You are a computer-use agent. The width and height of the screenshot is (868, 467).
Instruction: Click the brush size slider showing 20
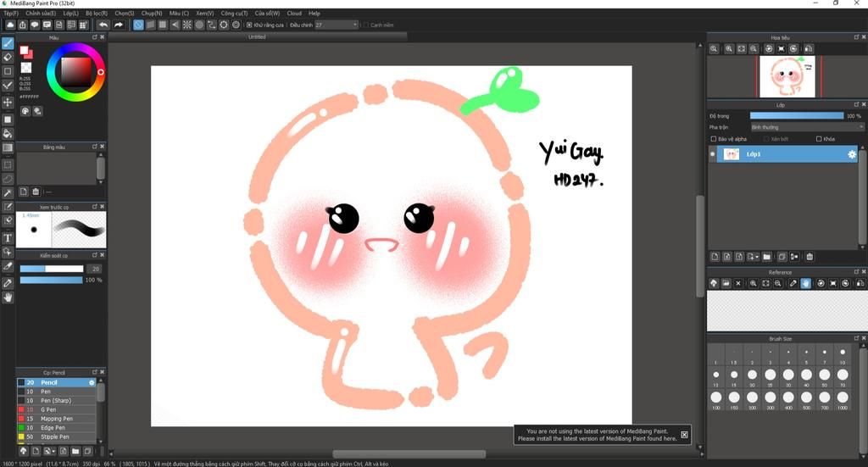point(52,269)
